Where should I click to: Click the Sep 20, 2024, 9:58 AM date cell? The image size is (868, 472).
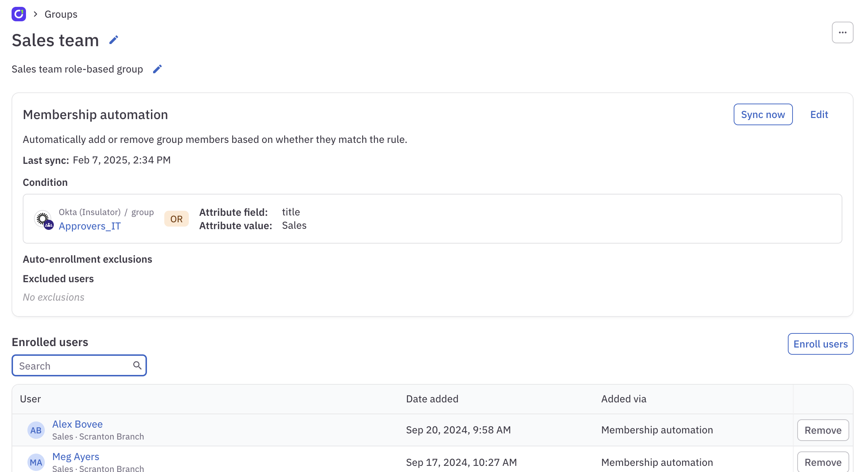pyautogui.click(x=458, y=430)
